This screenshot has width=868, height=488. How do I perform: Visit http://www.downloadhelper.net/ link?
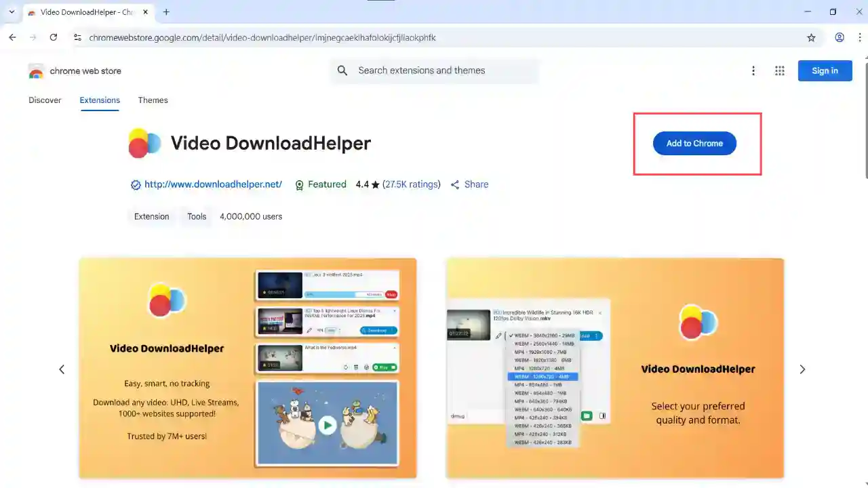coord(213,184)
